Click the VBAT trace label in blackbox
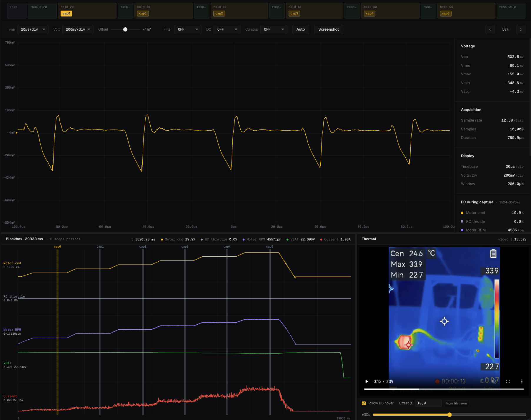This screenshot has width=531, height=420. 7,363
